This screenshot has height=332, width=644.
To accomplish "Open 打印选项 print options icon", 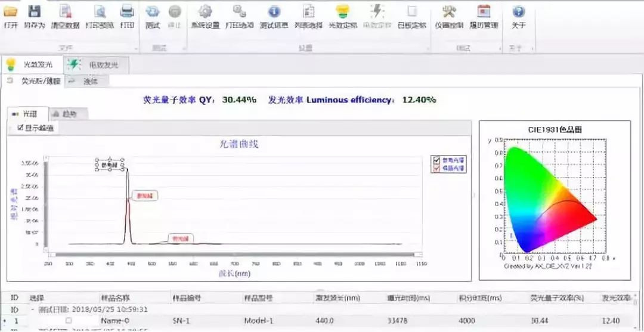I will (240, 11).
